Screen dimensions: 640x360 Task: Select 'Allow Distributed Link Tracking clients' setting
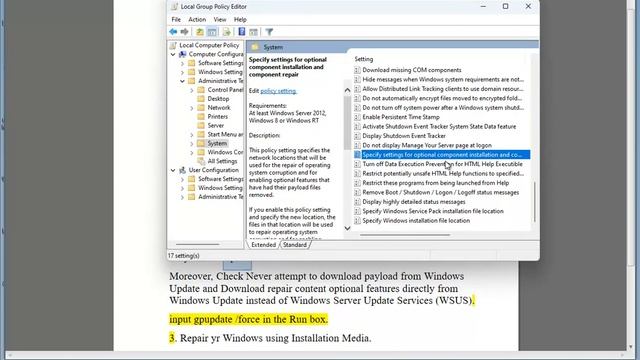[443, 89]
